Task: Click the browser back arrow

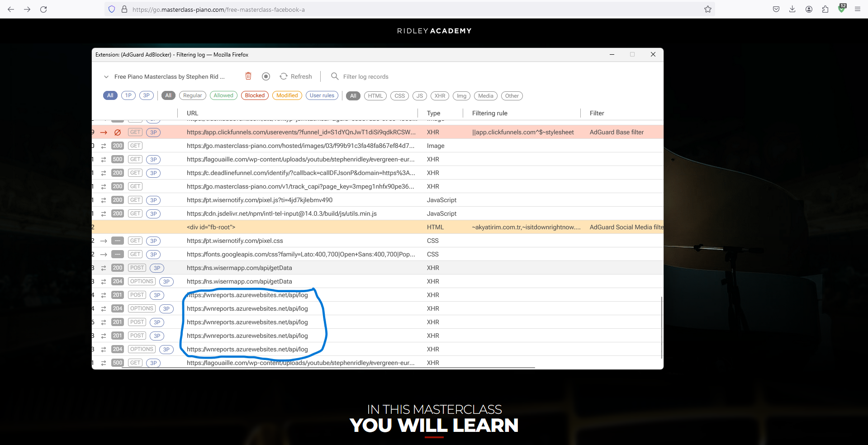Action: pyautogui.click(x=11, y=9)
